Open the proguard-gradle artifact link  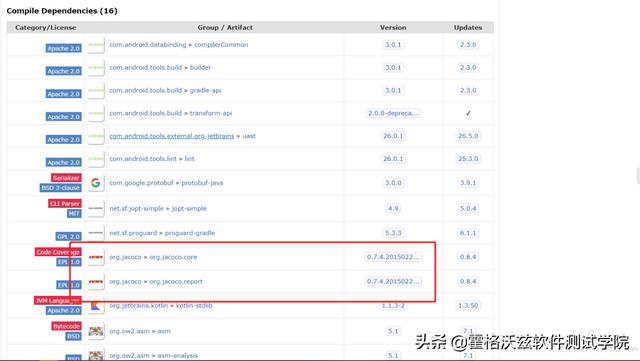[190, 233]
